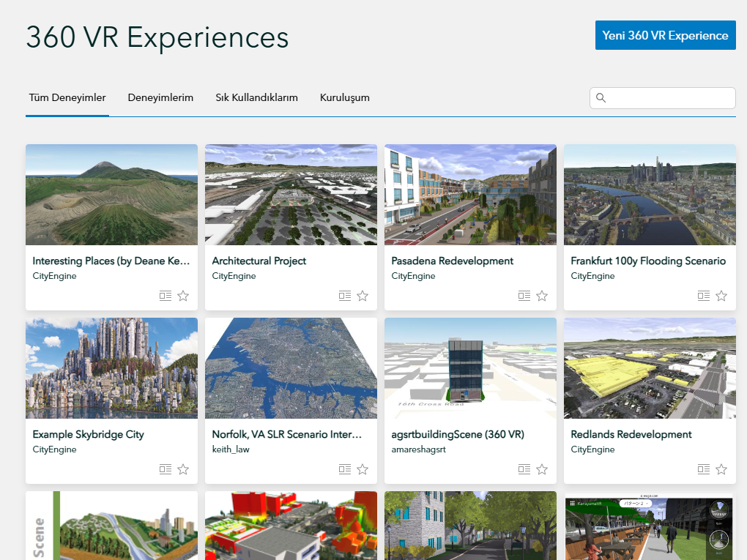The image size is (747, 560).
Task: Click CityEngine under Pasadena Redevelopment
Action: 413,276
